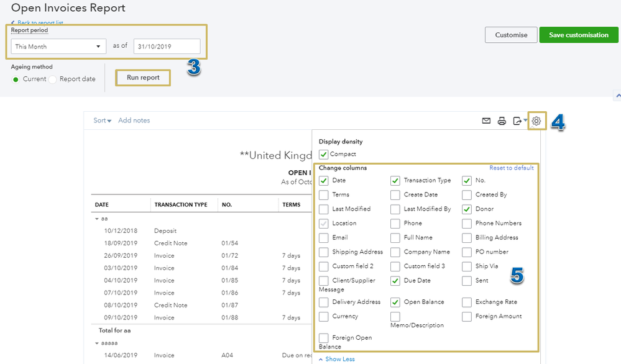
Task: Select the 'Report date' ageing method
Action: coord(53,80)
